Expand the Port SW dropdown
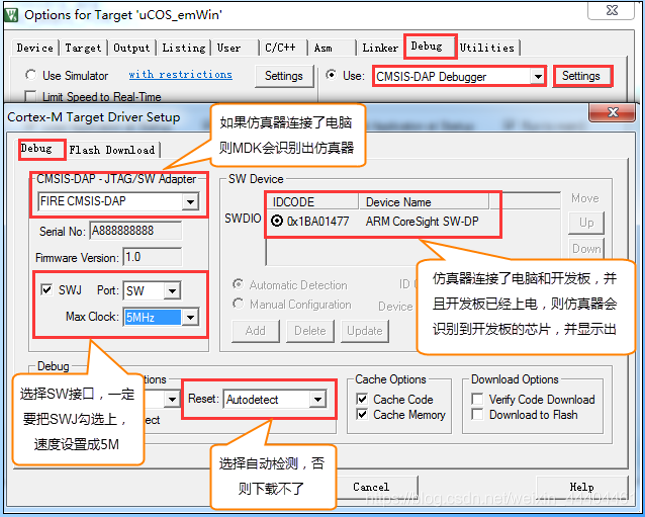This screenshot has width=645, height=517. [172, 291]
